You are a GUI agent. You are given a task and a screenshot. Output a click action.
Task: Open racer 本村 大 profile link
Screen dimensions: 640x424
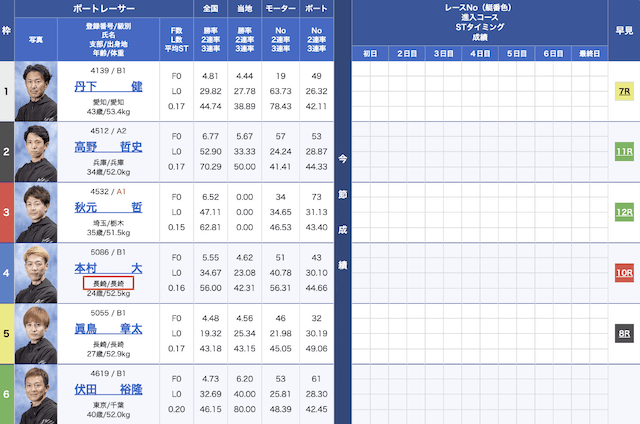[x=108, y=268]
